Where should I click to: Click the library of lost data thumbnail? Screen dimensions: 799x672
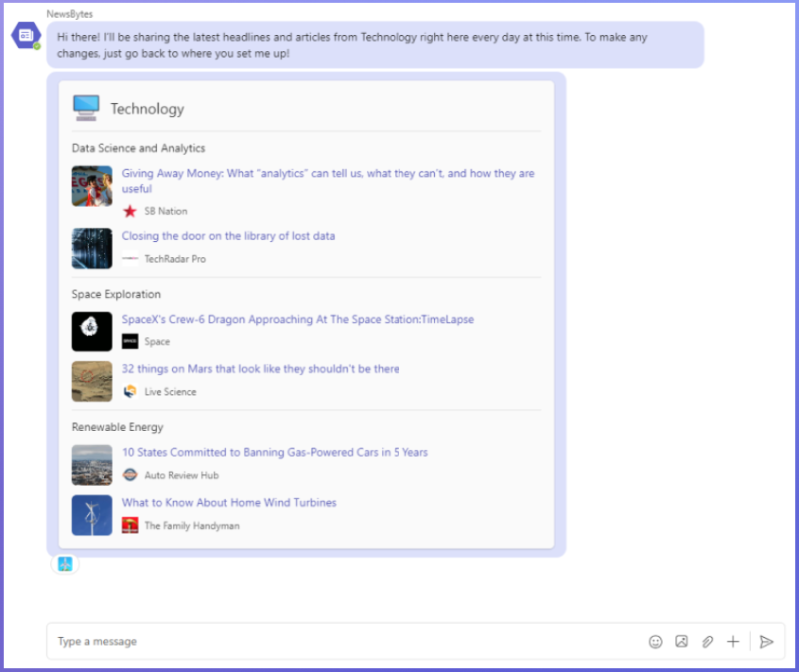[92, 248]
